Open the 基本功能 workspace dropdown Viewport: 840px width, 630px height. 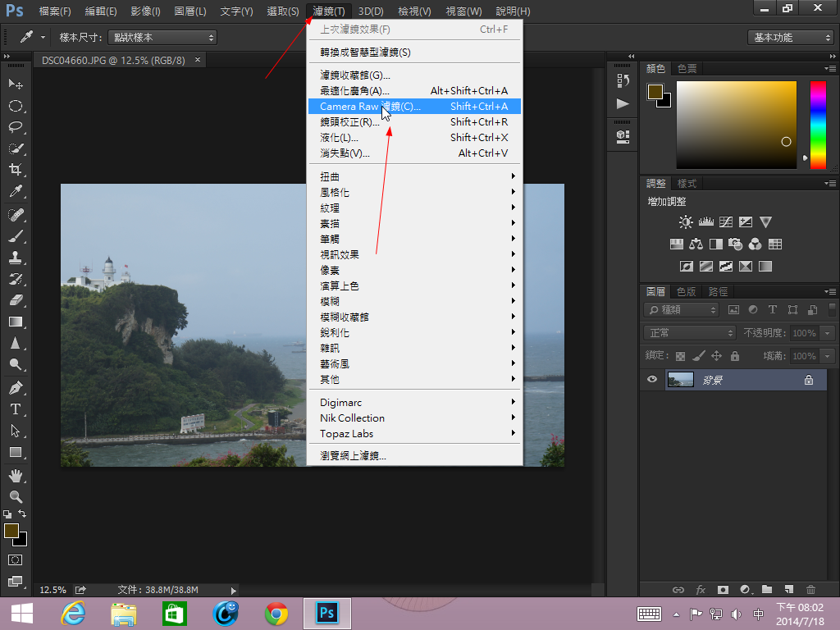791,38
